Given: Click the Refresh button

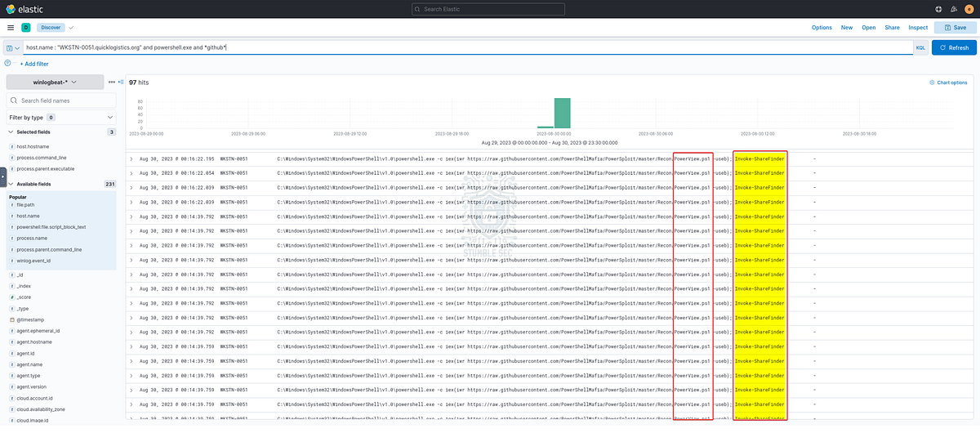Looking at the screenshot, I should pyautogui.click(x=954, y=48).
